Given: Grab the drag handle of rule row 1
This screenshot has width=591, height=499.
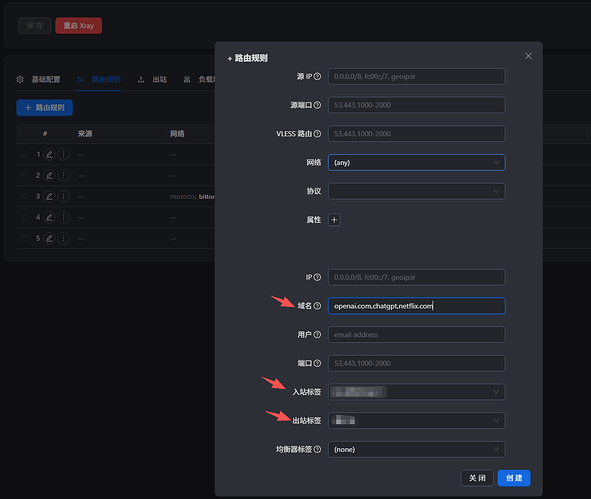Looking at the screenshot, I should click(24, 155).
